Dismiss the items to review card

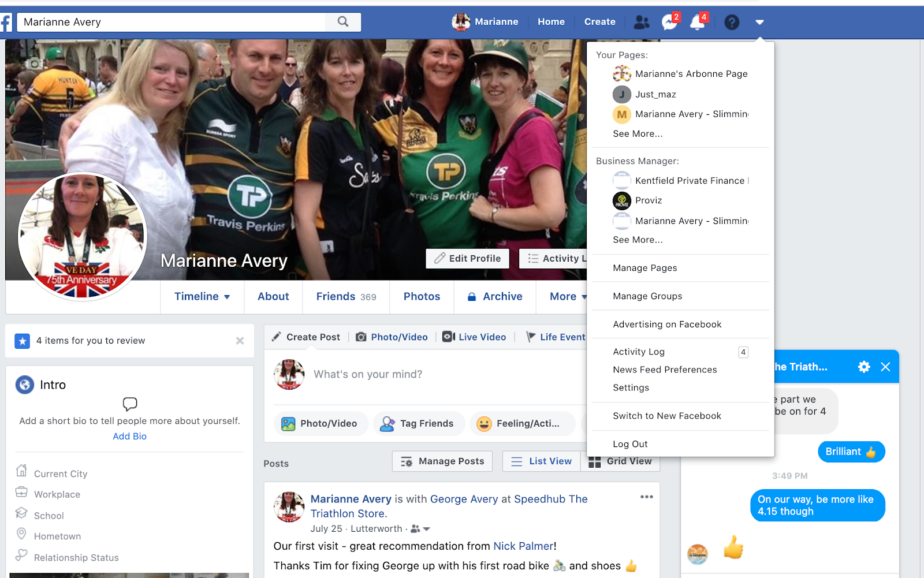[240, 341]
